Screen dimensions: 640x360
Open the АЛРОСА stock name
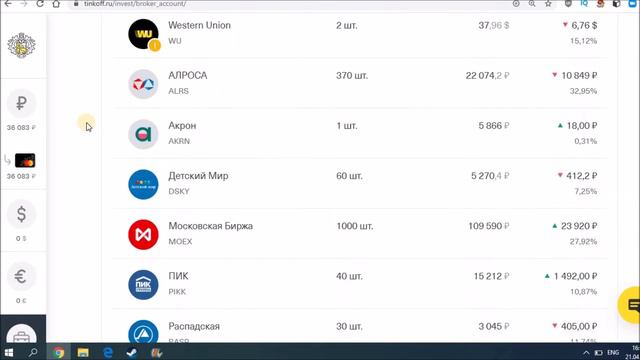(188, 76)
